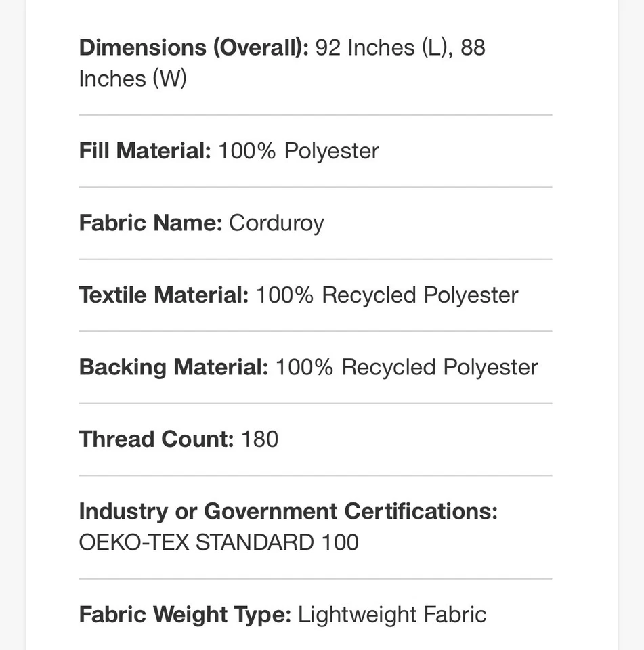Click the Industry or Government Certifications label

pyautogui.click(x=288, y=511)
